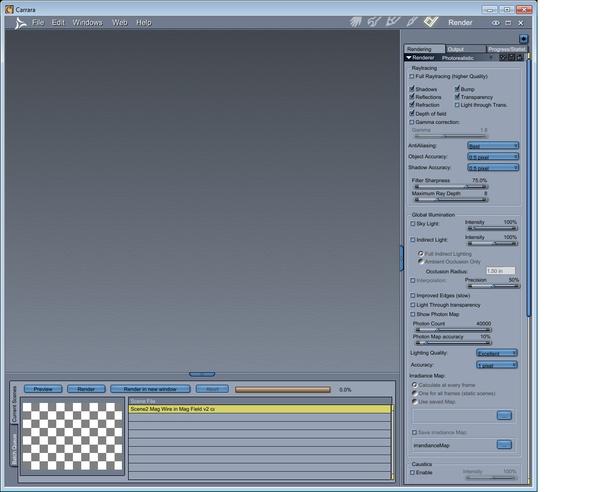Open the File menu
This screenshot has height=492, width=600.
38,23
